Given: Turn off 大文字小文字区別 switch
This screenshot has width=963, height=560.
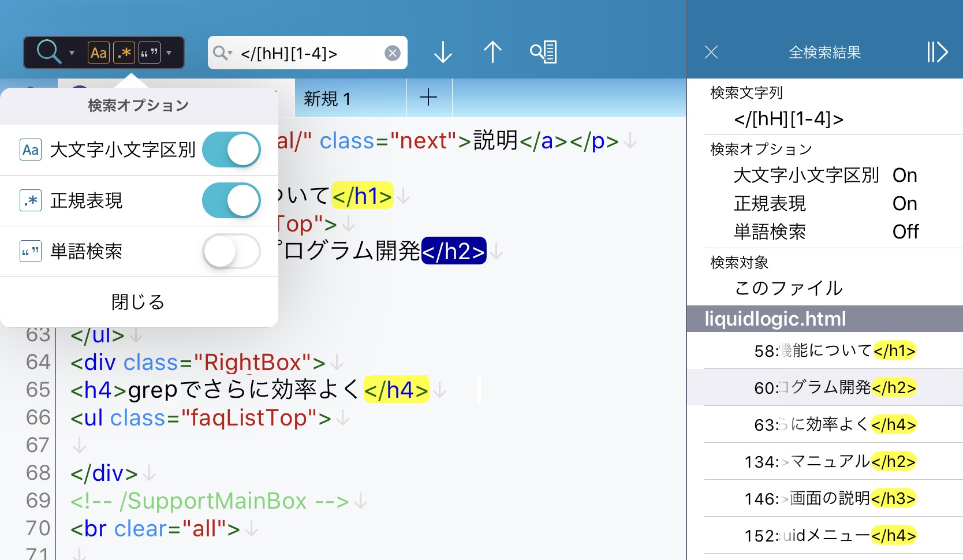Looking at the screenshot, I should [232, 150].
